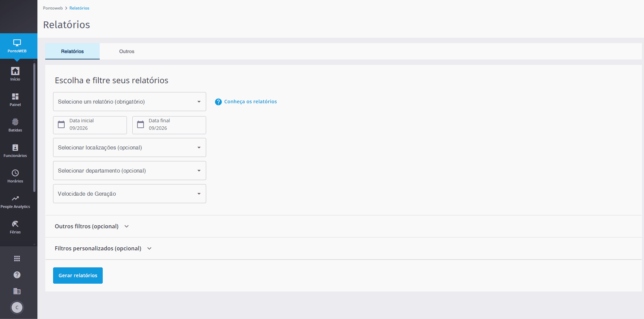Switch to the Outros tab

[127, 51]
